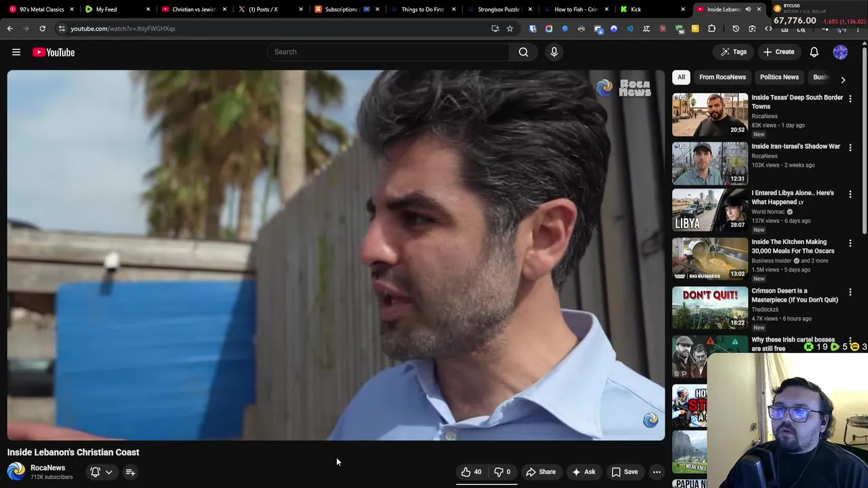Open the Chrome extensions puzzle icon

click(711, 28)
